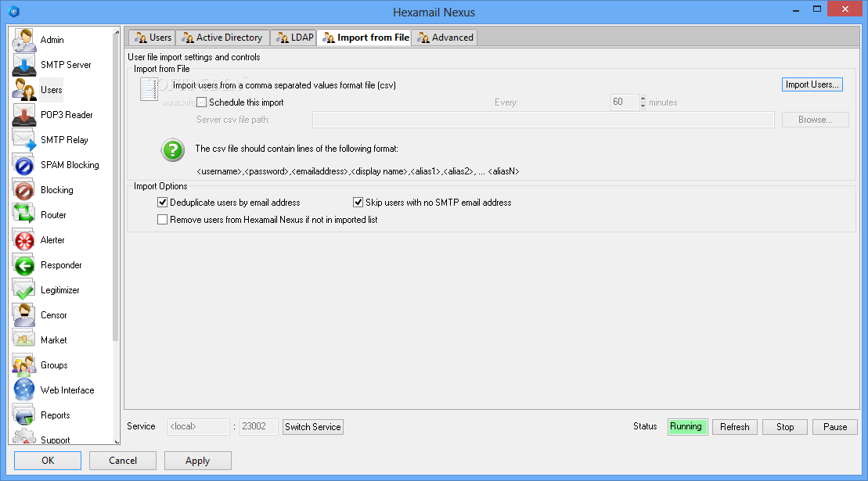Select the Web Interface label
Viewport: 868px width, 481px height.
tap(67, 390)
